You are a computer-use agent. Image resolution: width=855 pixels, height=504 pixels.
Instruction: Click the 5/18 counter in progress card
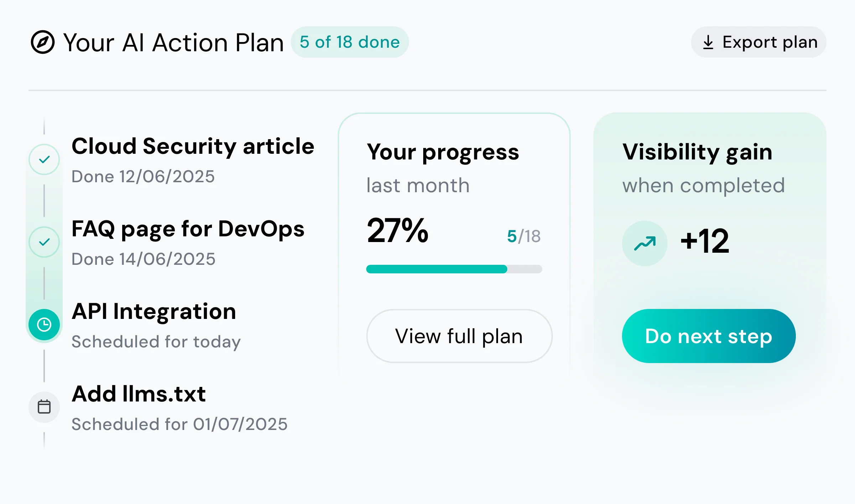(x=523, y=236)
